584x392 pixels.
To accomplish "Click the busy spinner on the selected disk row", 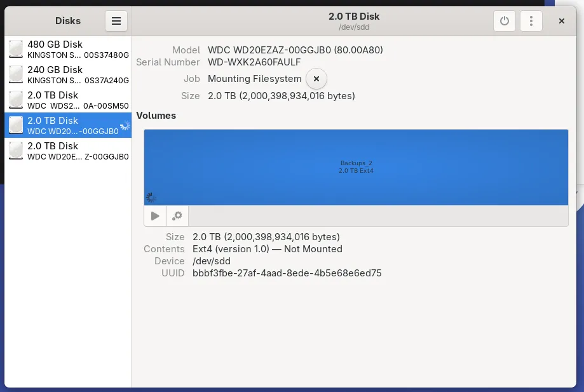I will coord(126,125).
